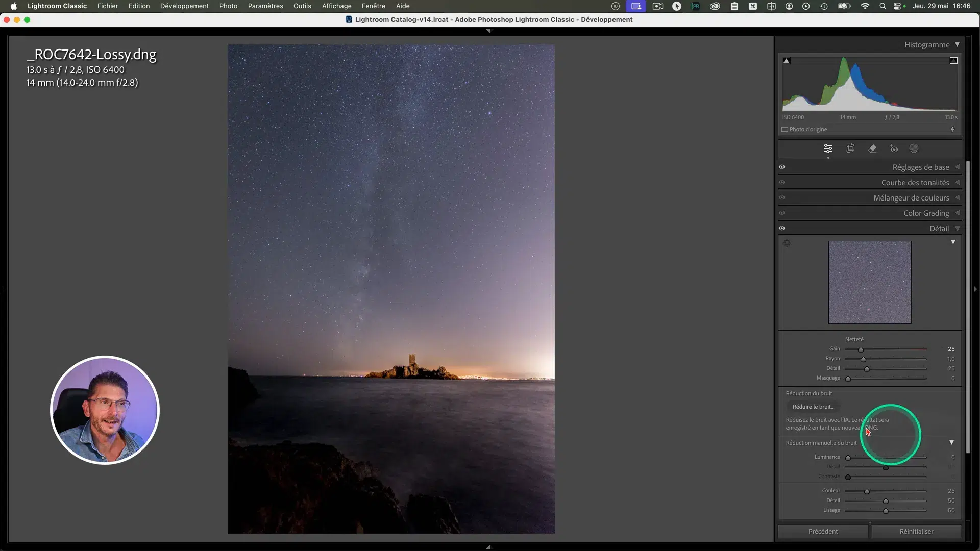Screen dimensions: 980x551
Task: Click the Réinitialiser button
Action: coord(916,531)
